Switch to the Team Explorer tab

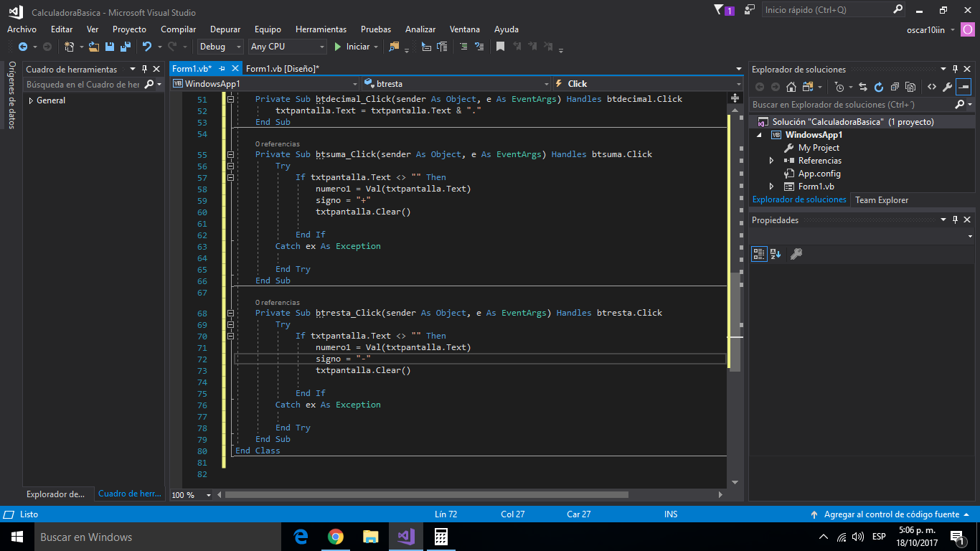coord(881,200)
